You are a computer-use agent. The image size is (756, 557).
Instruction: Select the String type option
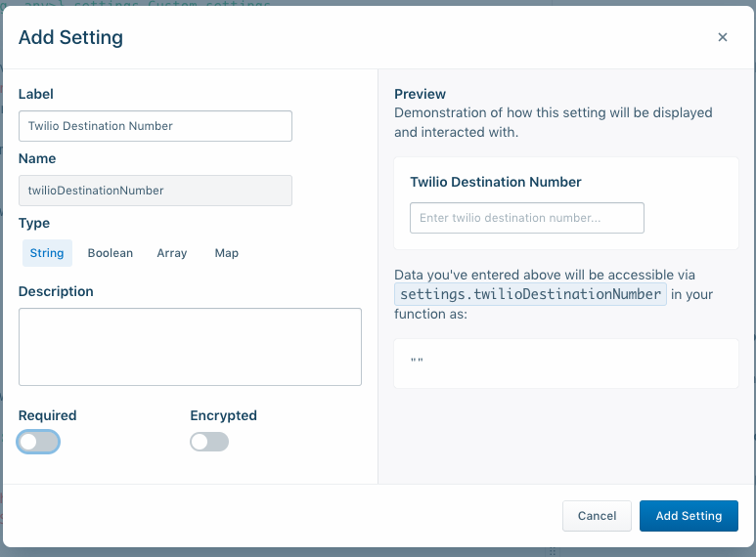pos(47,253)
